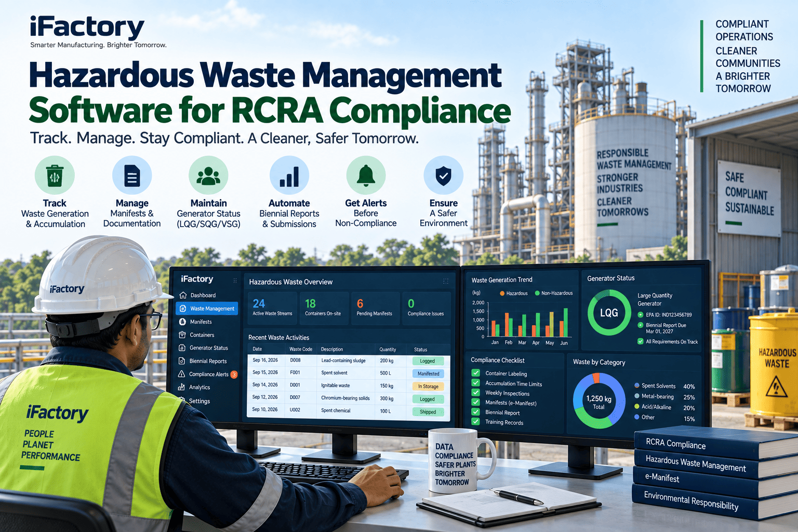Click the Manifests sidebar icon
Viewport: 798px width, 532px height.
tap(182, 322)
